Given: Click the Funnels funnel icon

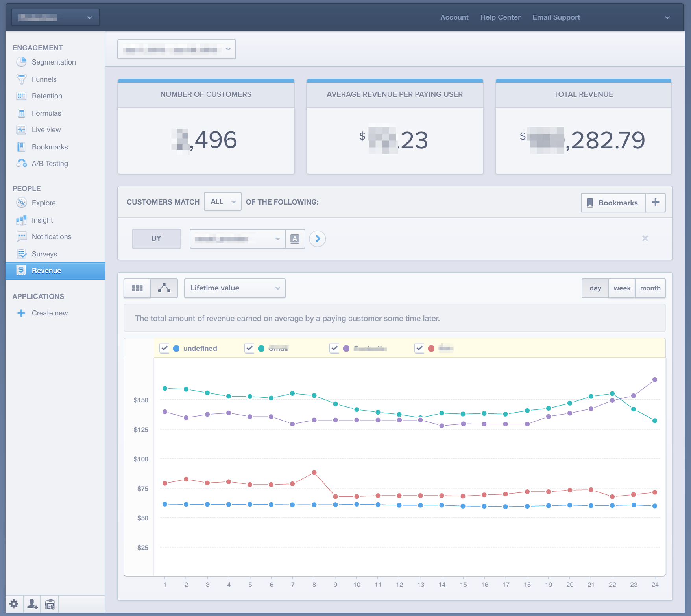Looking at the screenshot, I should pyautogui.click(x=21, y=79).
